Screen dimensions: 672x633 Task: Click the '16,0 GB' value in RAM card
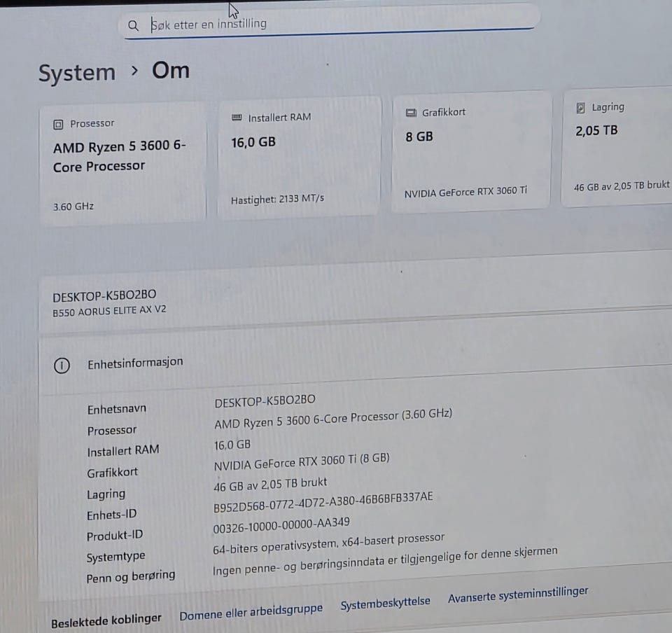(253, 142)
